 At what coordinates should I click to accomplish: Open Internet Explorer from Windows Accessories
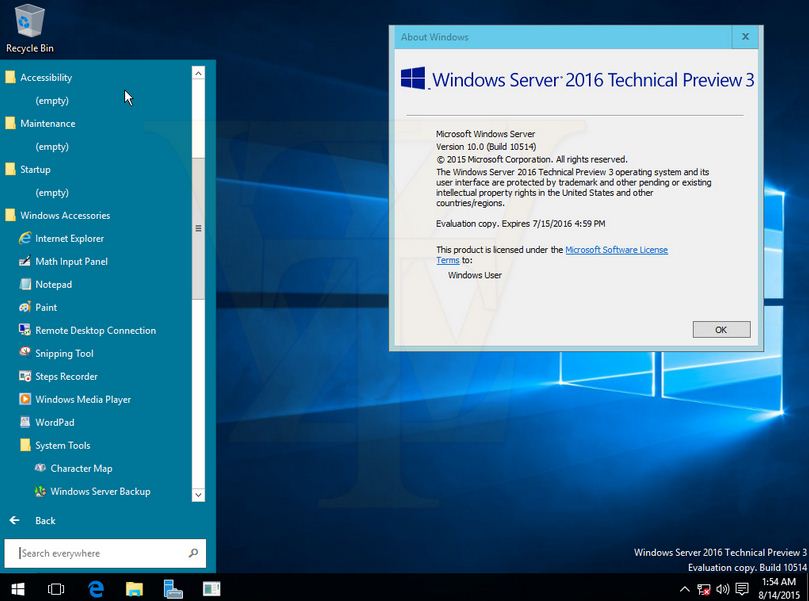click(61, 238)
